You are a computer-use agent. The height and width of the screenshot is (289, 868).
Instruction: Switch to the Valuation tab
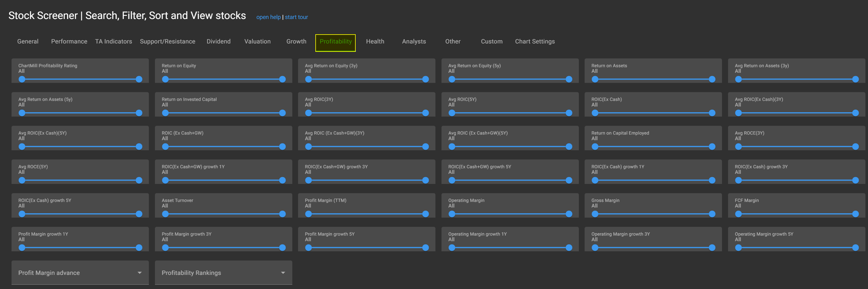coord(257,41)
